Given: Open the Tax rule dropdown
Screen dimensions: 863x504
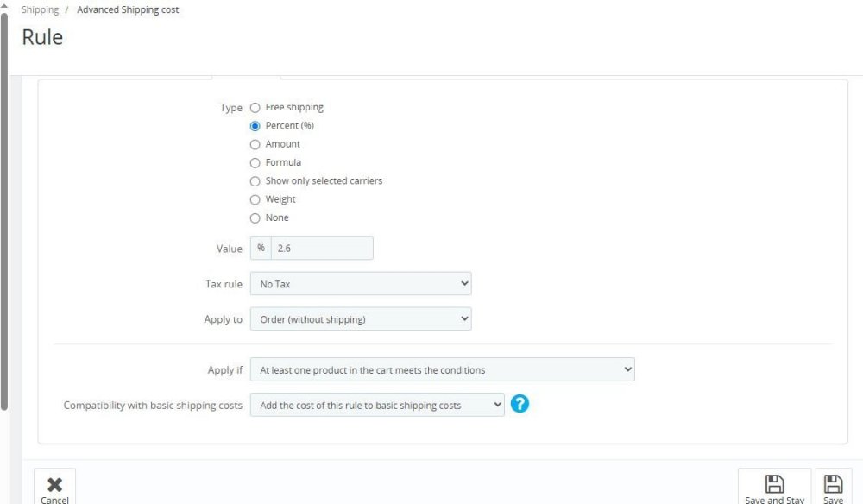Looking at the screenshot, I should point(361,284).
